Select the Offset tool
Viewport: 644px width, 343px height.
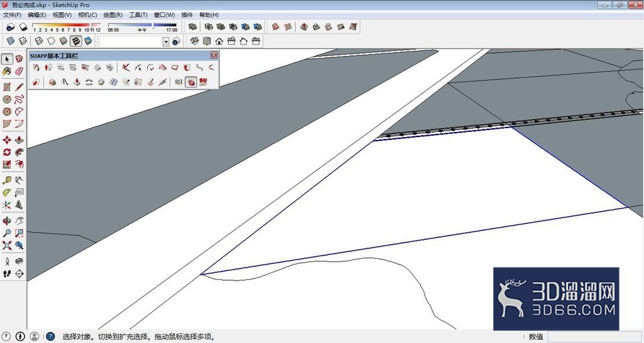[x=19, y=165]
